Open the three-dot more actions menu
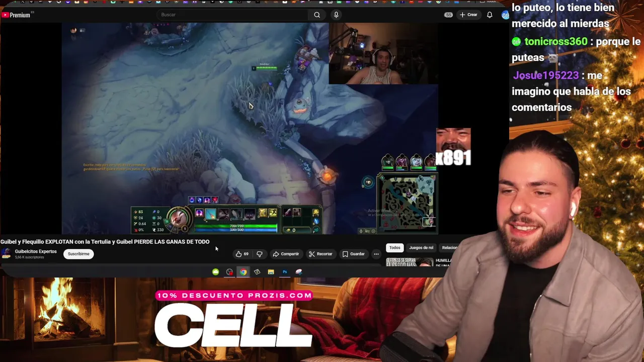The height and width of the screenshot is (362, 644). point(376,254)
